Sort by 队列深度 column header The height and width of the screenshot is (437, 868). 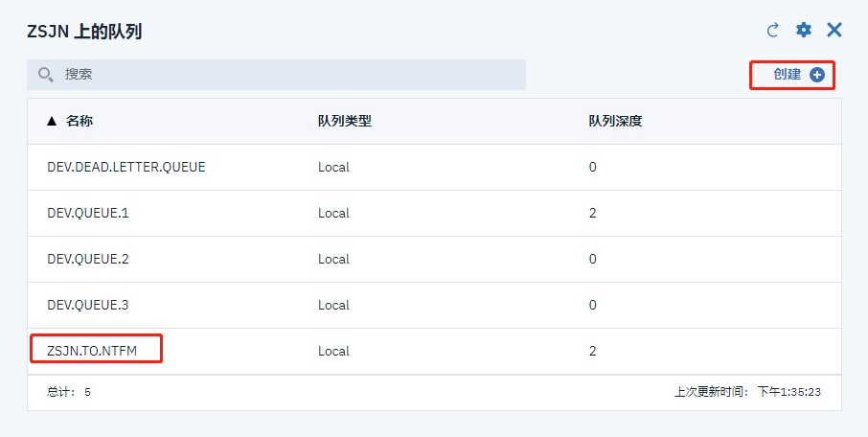coord(615,122)
